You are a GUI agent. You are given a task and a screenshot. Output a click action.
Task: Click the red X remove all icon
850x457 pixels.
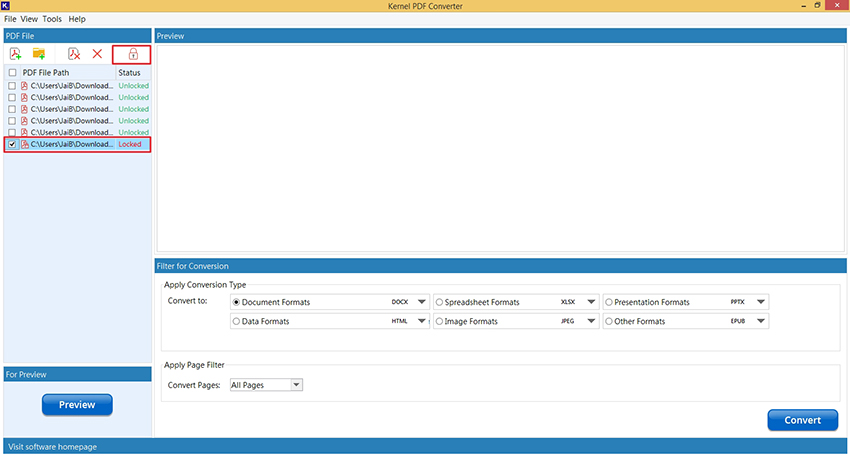click(x=97, y=54)
